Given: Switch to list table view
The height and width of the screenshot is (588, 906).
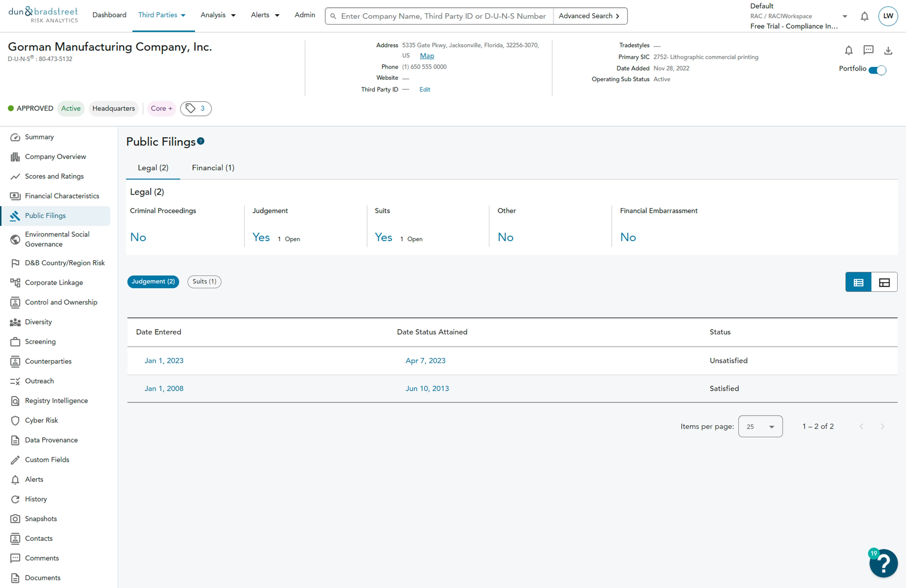Looking at the screenshot, I should coord(858,282).
